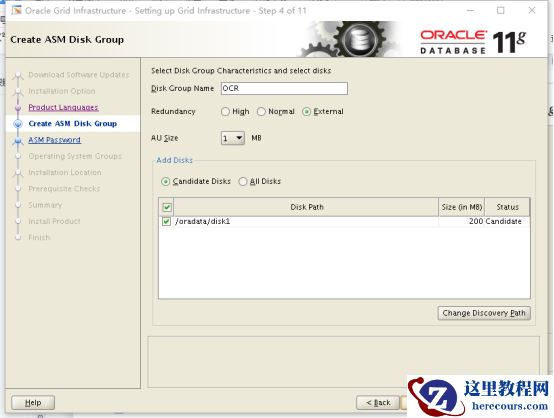Viewport: 554px width, 418px height.
Task: Click Change Discovery Path button
Action: (484, 313)
